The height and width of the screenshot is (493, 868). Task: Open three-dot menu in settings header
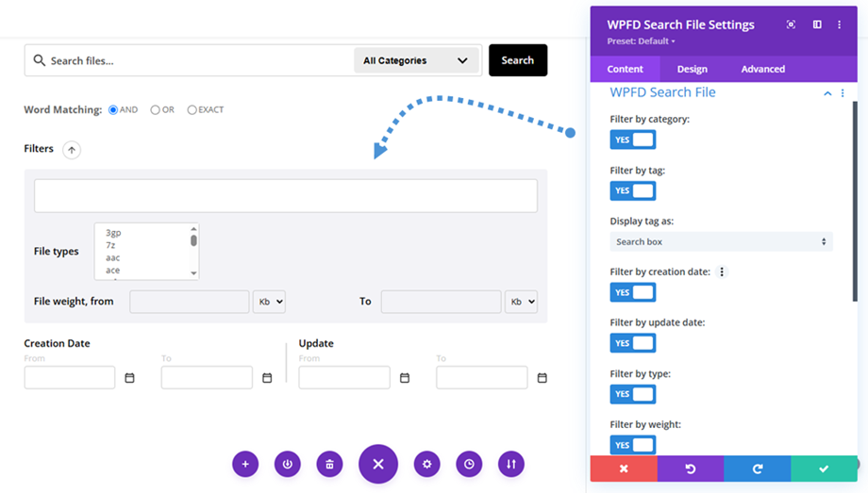(839, 25)
